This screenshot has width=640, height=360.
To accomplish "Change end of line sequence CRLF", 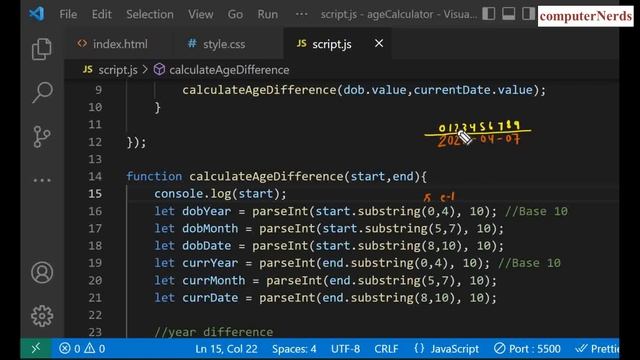I will (386, 349).
